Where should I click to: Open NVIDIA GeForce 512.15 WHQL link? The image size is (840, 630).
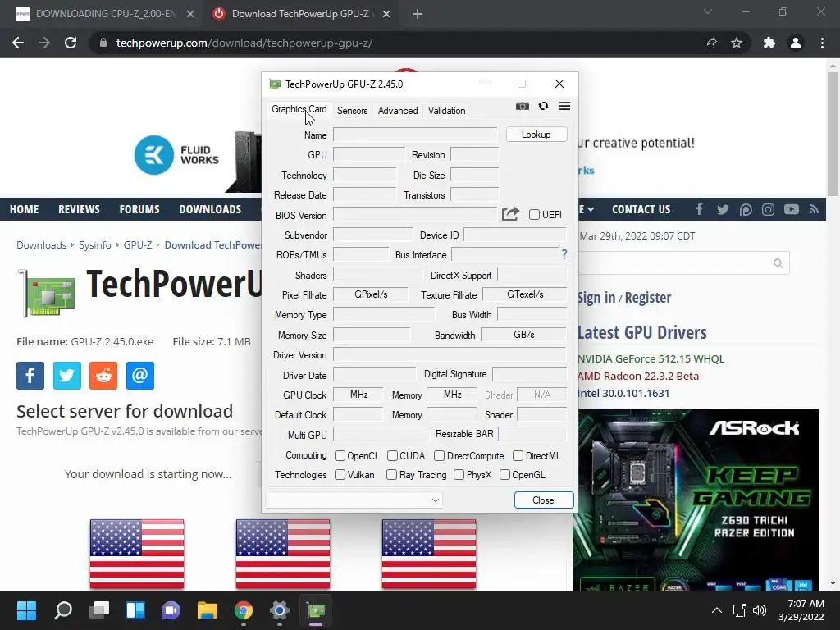(651, 359)
